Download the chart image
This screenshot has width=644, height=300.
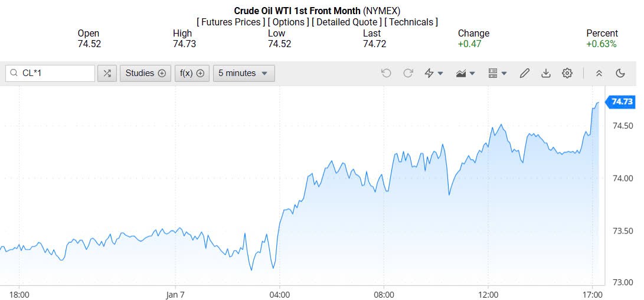546,73
